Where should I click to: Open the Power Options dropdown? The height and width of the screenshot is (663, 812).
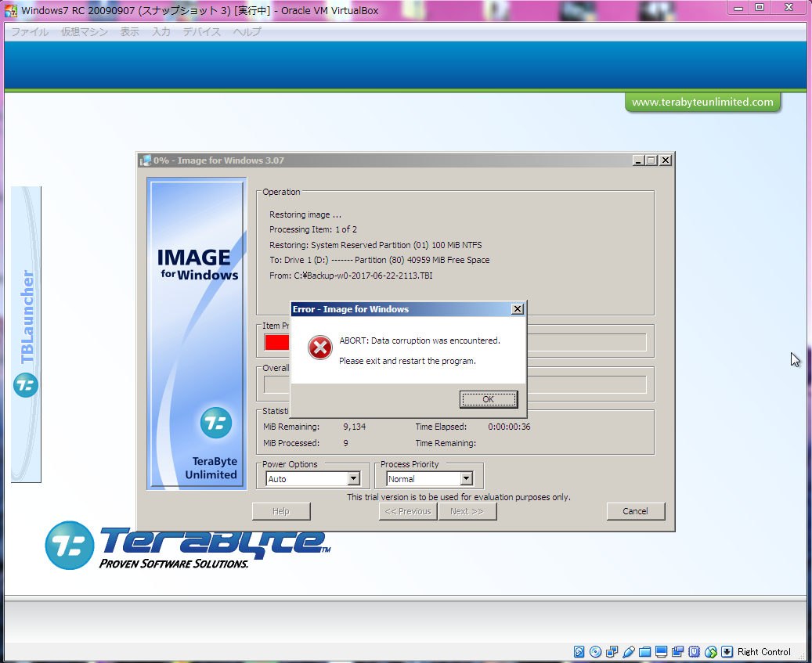[354, 479]
